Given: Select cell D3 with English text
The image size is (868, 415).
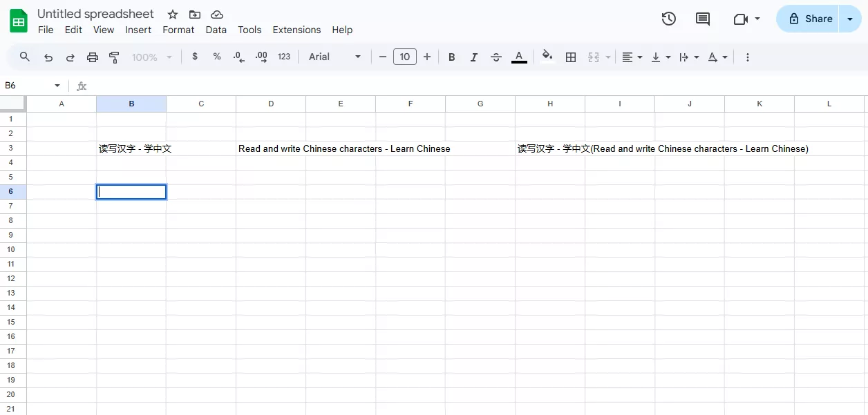Looking at the screenshot, I should [x=271, y=148].
